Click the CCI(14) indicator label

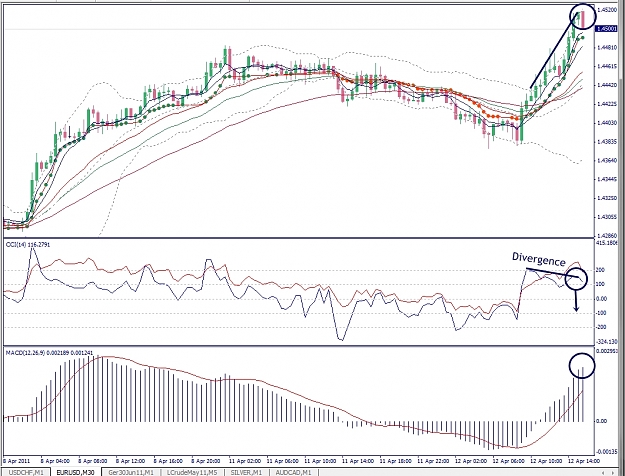click(28, 245)
